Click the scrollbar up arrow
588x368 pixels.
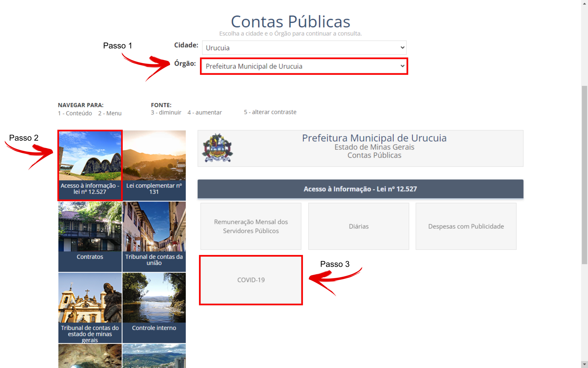[x=585, y=4]
